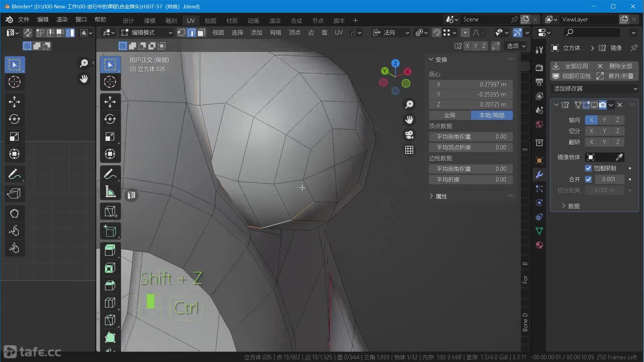644x362 pixels.
Task: Expand the 属性 panel section
Action: 441,196
